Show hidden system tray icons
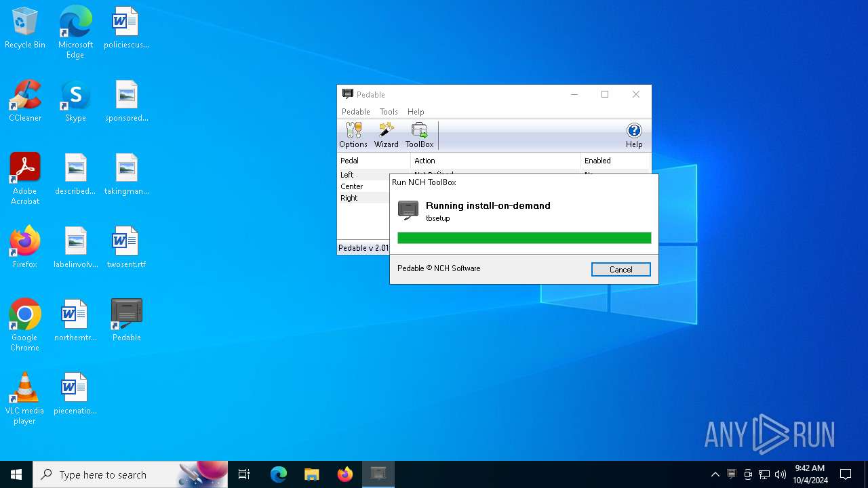Viewport: 868px width, 488px height. click(x=715, y=474)
